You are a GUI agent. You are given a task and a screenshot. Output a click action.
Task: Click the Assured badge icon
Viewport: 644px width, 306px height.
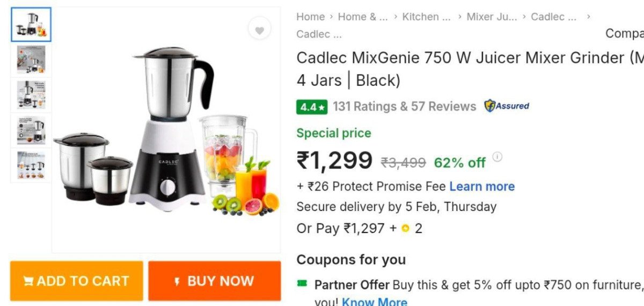click(506, 106)
